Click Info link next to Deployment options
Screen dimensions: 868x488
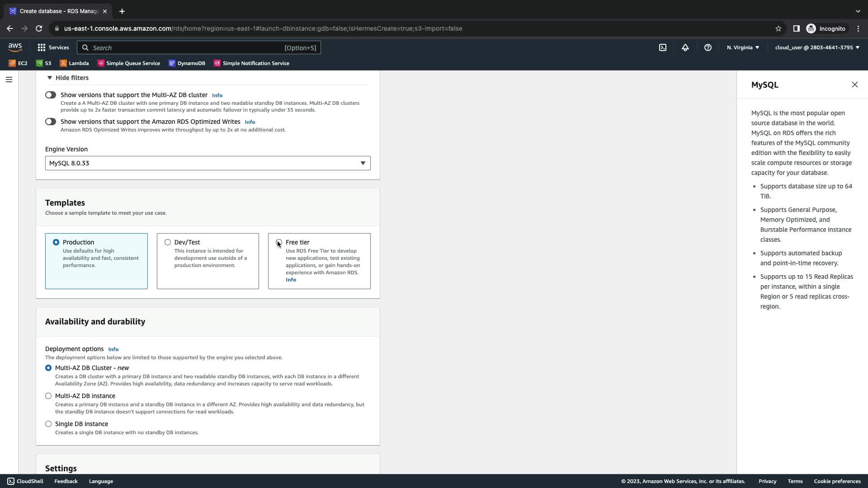point(113,349)
